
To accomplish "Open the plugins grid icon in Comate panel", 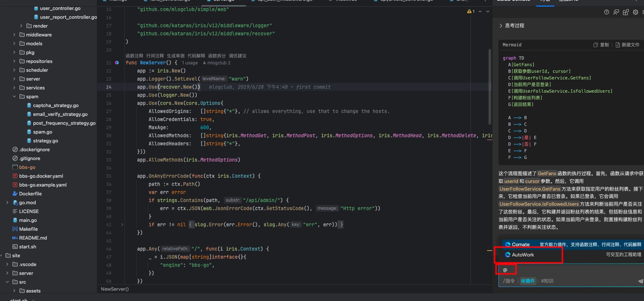I will 626,12.
